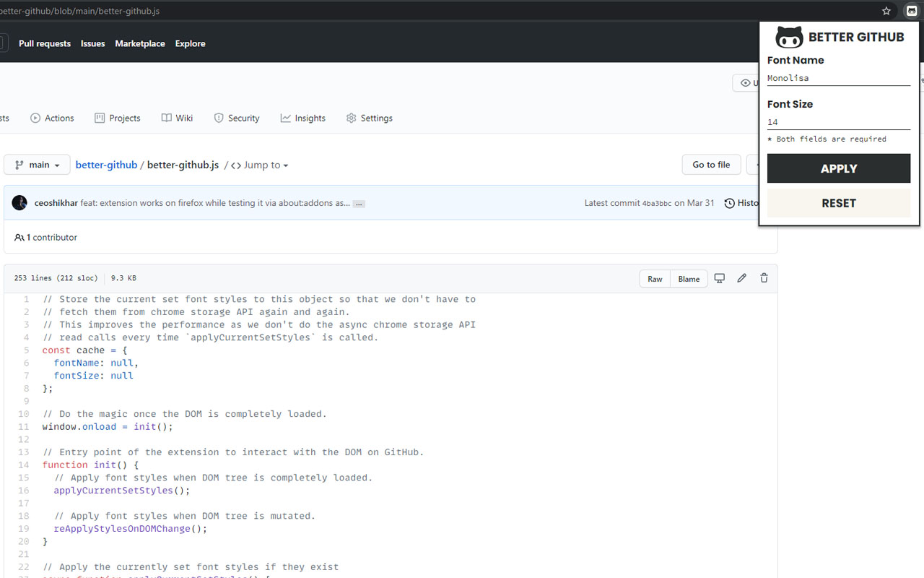Click the ceoshikhar contributor link
Image resolution: width=924 pixels, height=578 pixels.
pyautogui.click(x=56, y=203)
